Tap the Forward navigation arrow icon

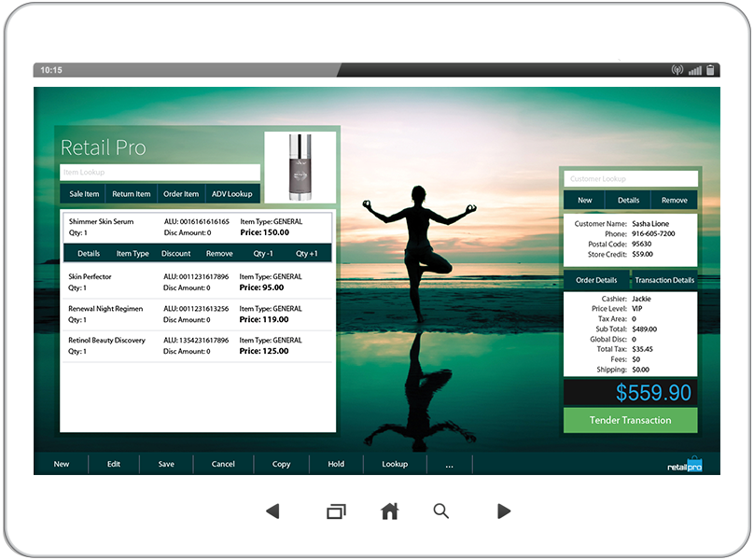click(503, 511)
